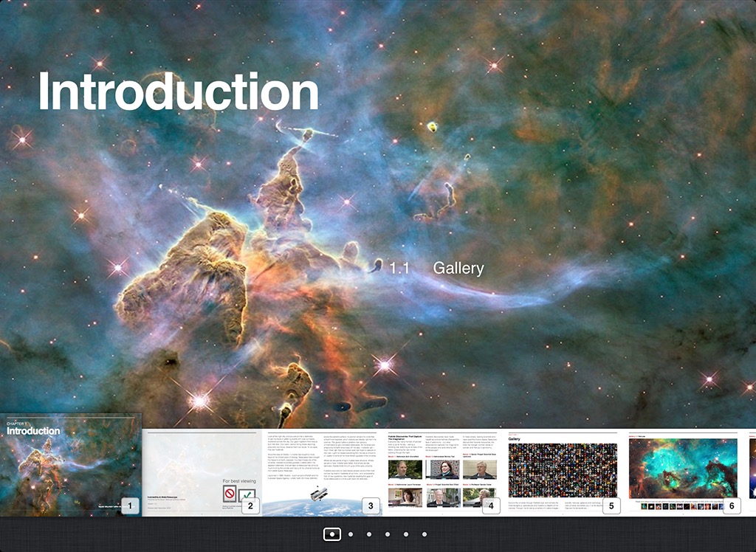The image size is (756, 552).
Task: Open page 1 Introduction chapter thumbnail
Action: click(71, 465)
